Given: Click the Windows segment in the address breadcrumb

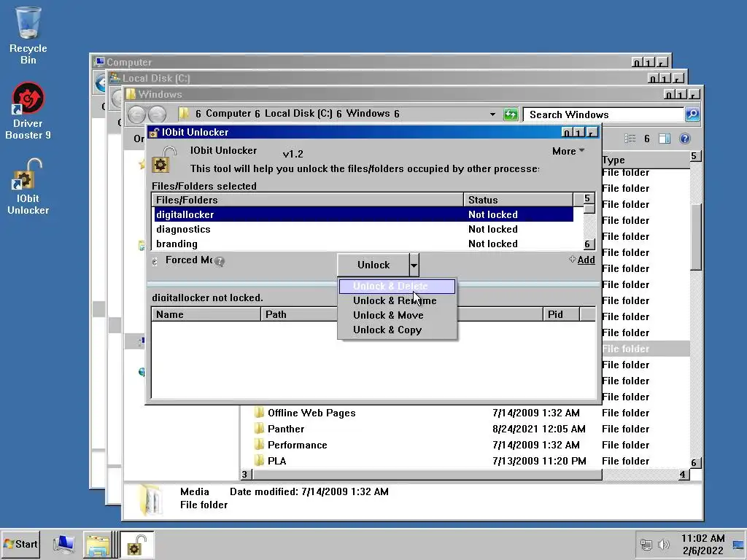Looking at the screenshot, I should (368, 113).
